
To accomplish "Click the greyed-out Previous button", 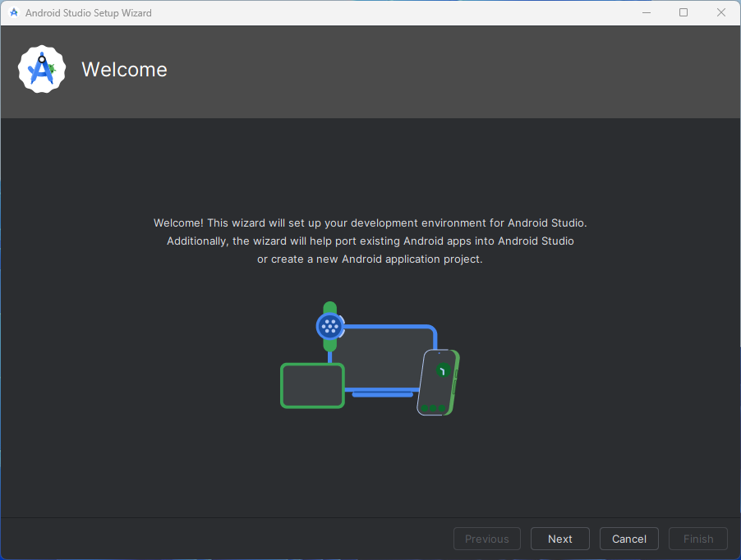I will [x=487, y=539].
